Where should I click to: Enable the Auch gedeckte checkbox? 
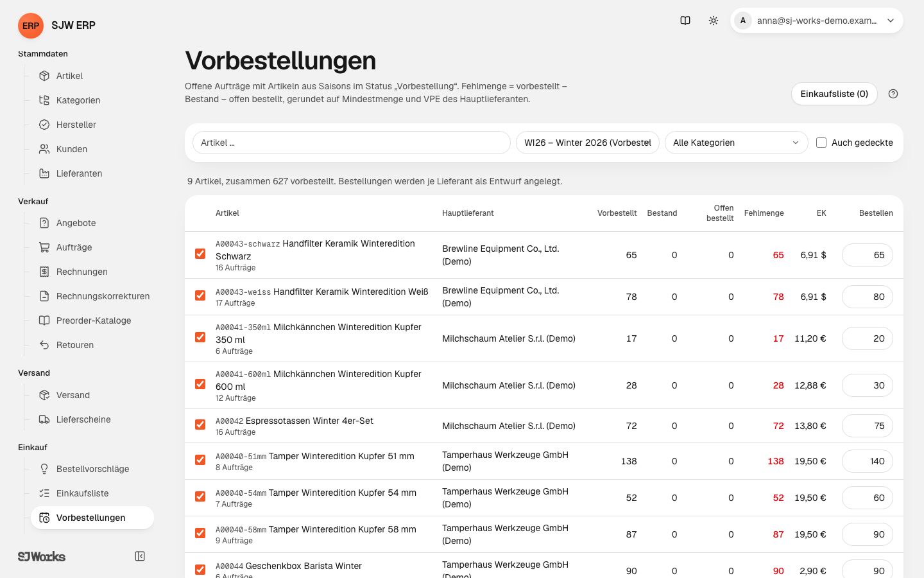click(x=821, y=143)
